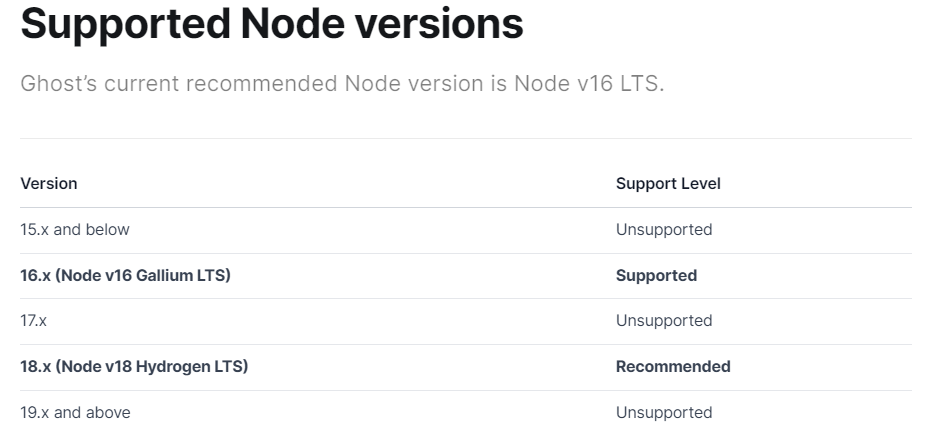This screenshot has width=928, height=444.
Task: Select the 15.x and below cell
Action: click(x=75, y=230)
